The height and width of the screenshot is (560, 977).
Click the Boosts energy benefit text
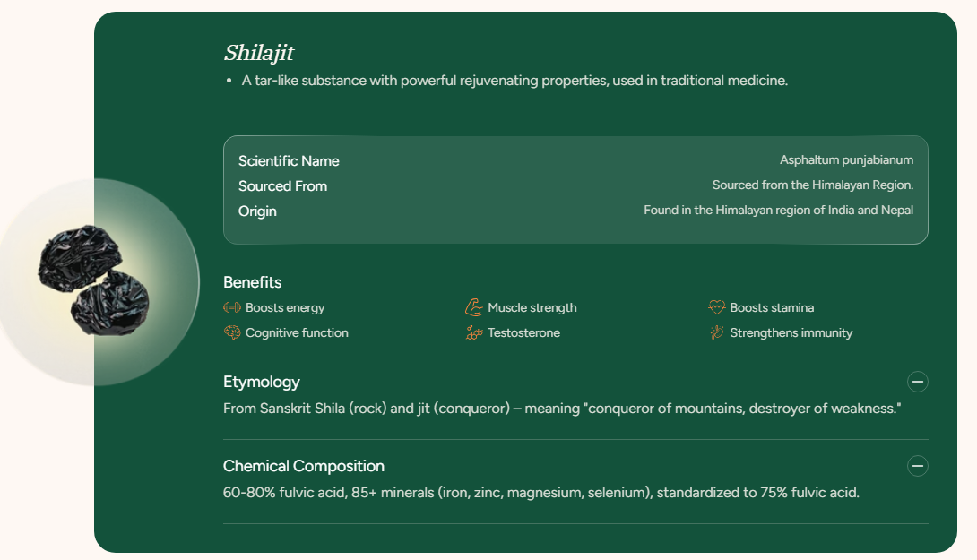285,307
